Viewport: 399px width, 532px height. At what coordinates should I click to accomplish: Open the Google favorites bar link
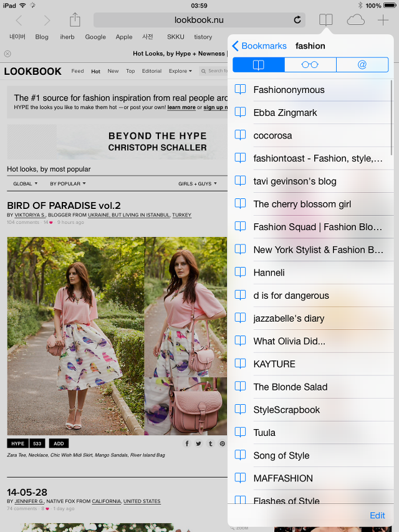[95, 37]
